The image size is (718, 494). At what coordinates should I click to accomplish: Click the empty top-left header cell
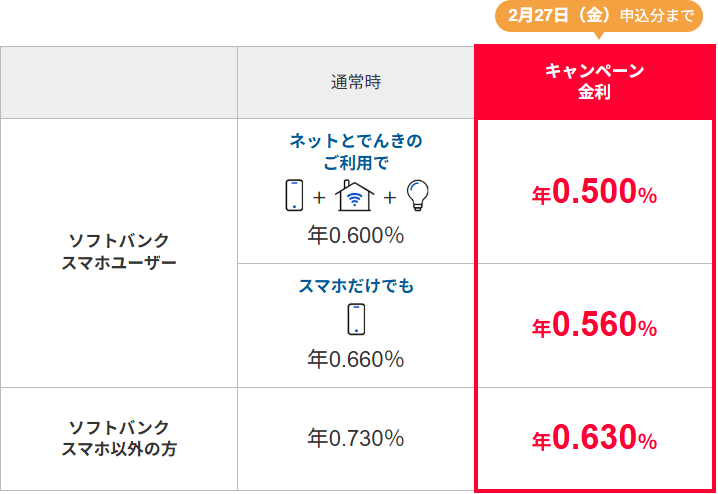[119, 82]
